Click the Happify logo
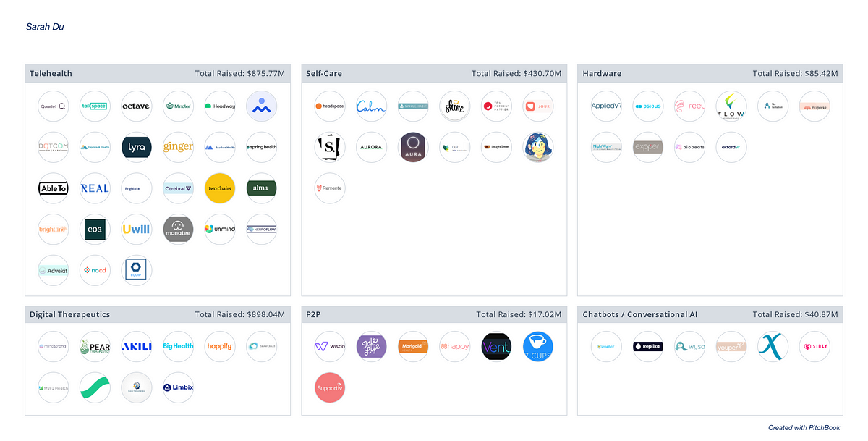868x441 pixels. point(220,346)
